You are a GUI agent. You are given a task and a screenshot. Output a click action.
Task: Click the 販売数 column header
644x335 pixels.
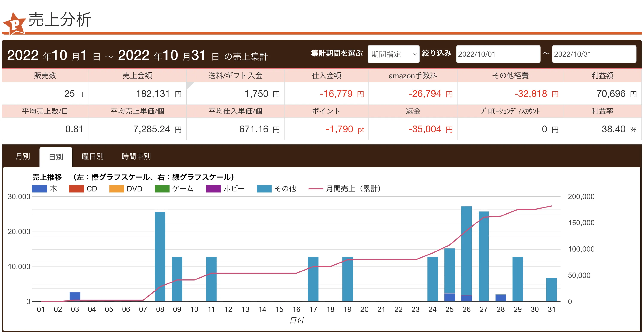click(x=45, y=76)
